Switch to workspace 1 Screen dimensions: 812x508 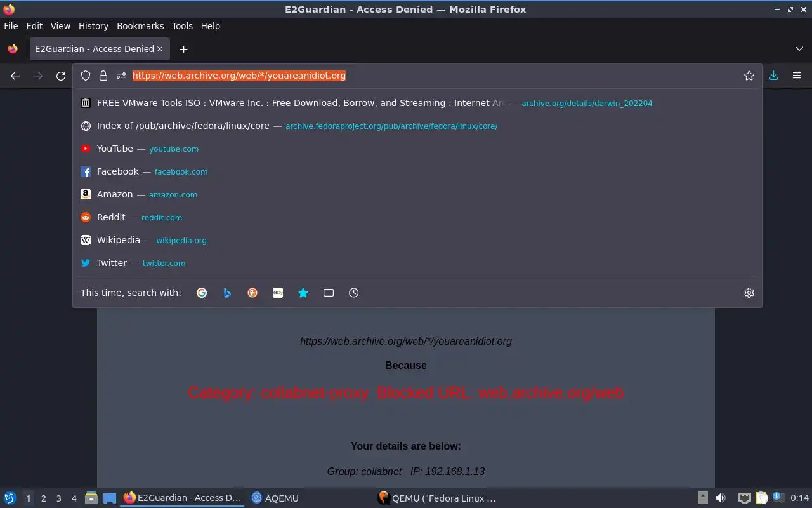[x=28, y=498]
